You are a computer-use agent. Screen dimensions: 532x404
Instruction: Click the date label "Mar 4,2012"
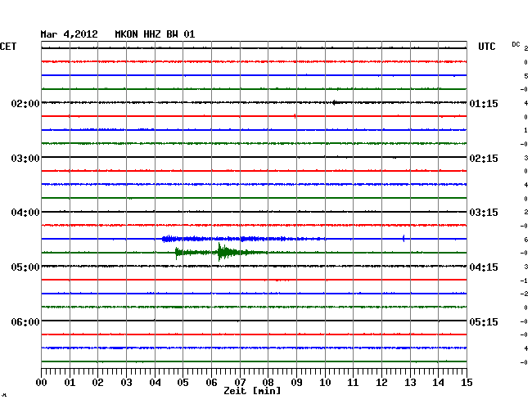[69, 34]
